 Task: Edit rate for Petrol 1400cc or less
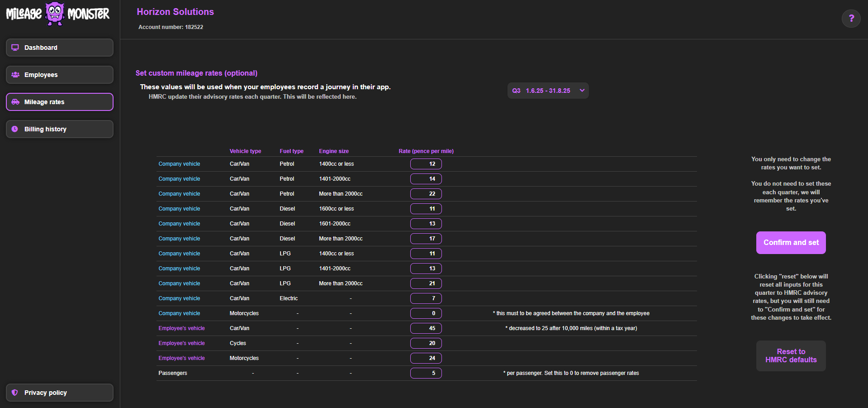click(426, 164)
